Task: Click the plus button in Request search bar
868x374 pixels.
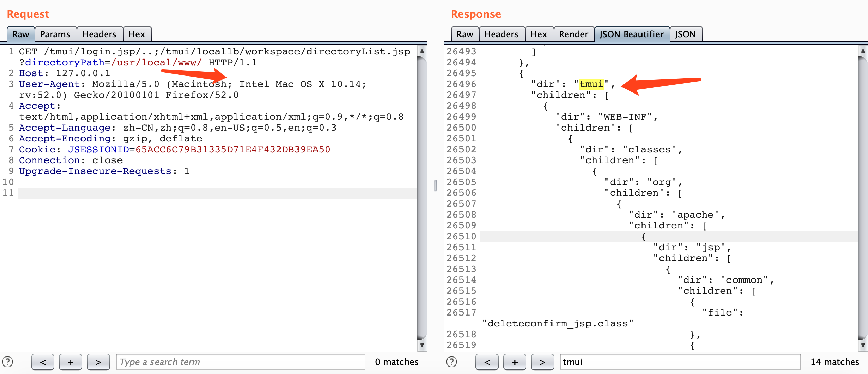Action: tap(71, 362)
